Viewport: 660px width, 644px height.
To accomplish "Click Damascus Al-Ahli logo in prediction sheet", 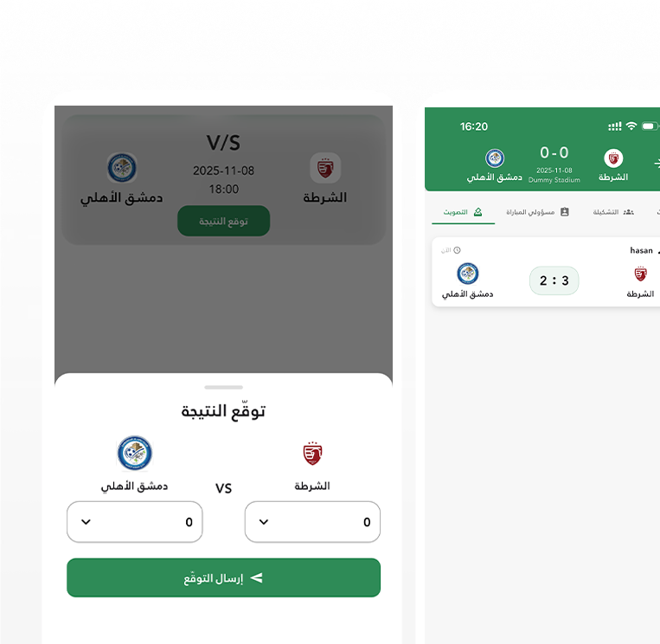I will (x=135, y=454).
